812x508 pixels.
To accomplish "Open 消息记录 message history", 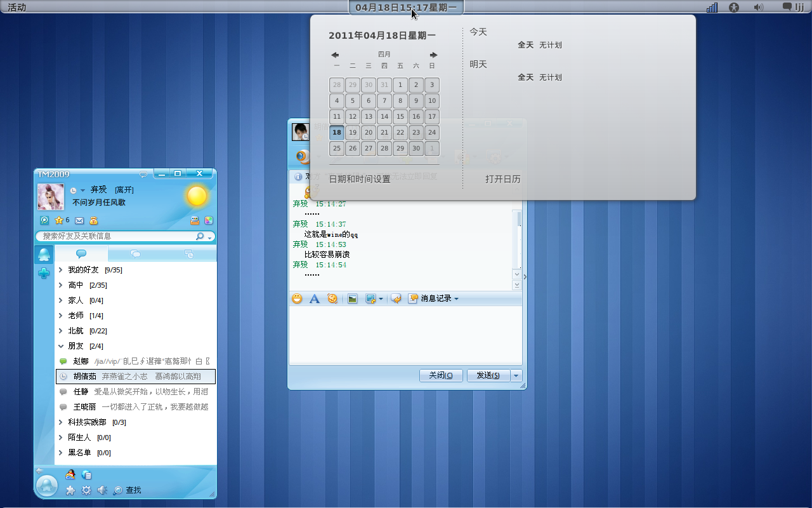I will click(x=434, y=298).
